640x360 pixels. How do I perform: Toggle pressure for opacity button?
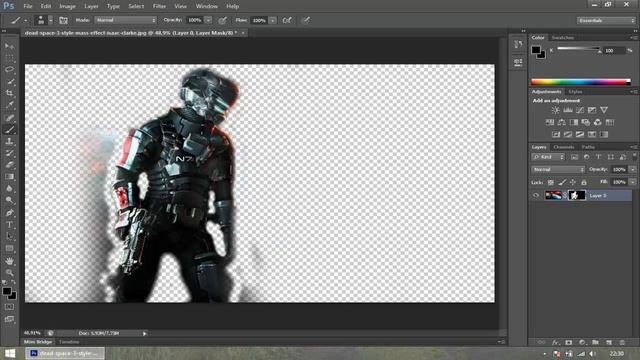click(x=223, y=20)
